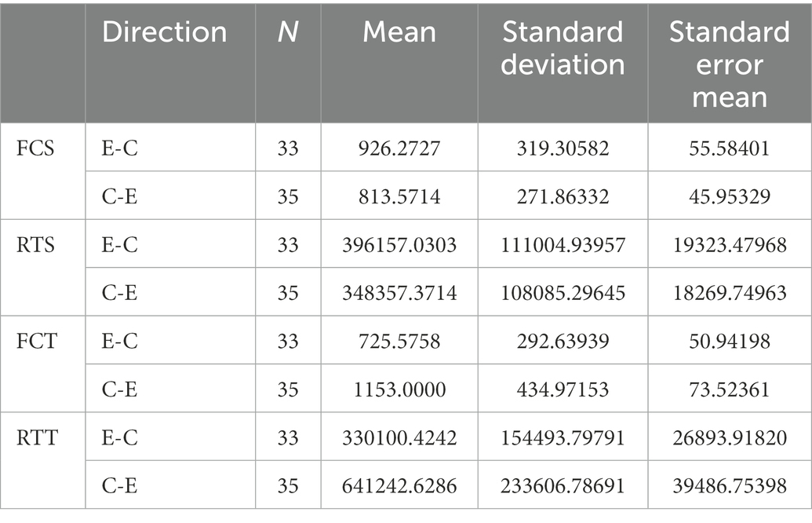
Task: Click the RTT row label
Action: [37, 437]
